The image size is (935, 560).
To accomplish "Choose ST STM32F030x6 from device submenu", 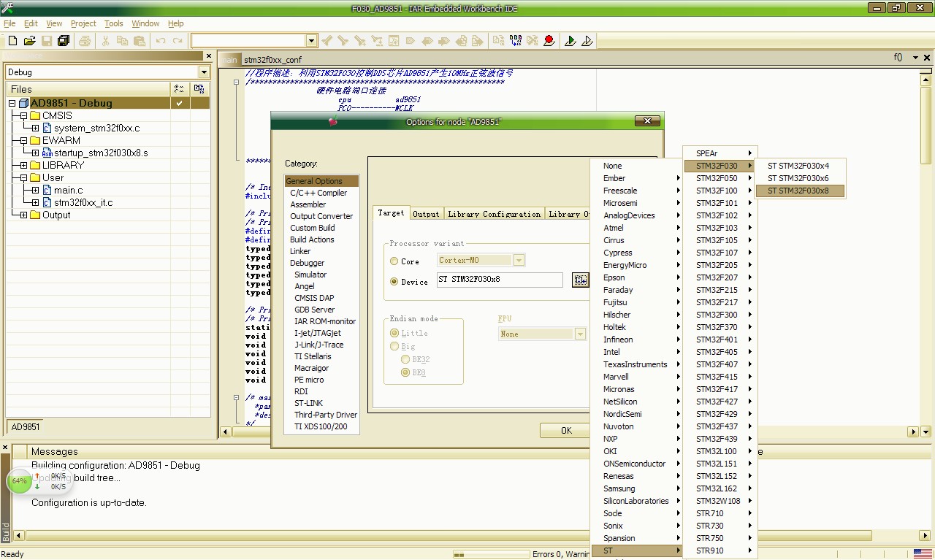I will [798, 178].
